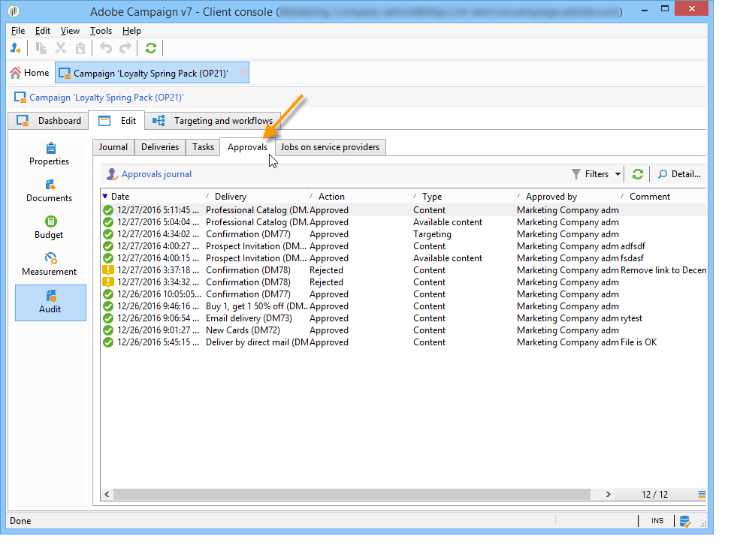The height and width of the screenshot is (560, 737).
Task: Open the View menu
Action: click(x=70, y=31)
